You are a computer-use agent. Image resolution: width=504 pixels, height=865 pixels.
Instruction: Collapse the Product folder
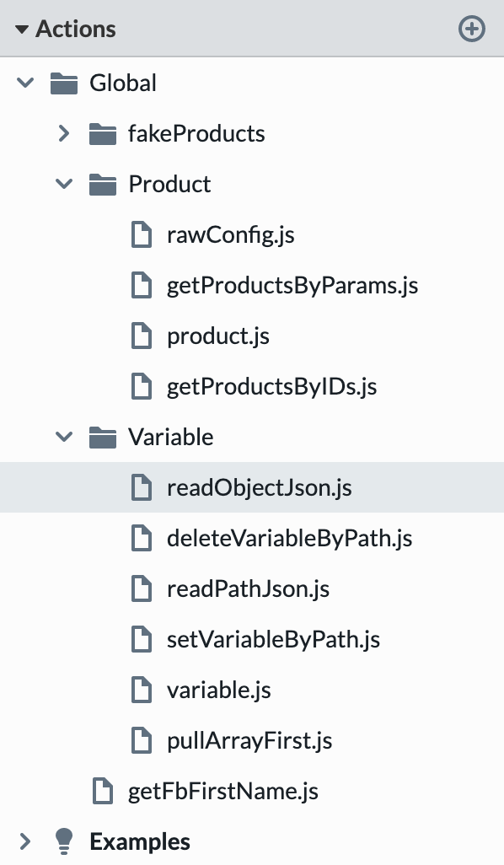click(x=64, y=184)
